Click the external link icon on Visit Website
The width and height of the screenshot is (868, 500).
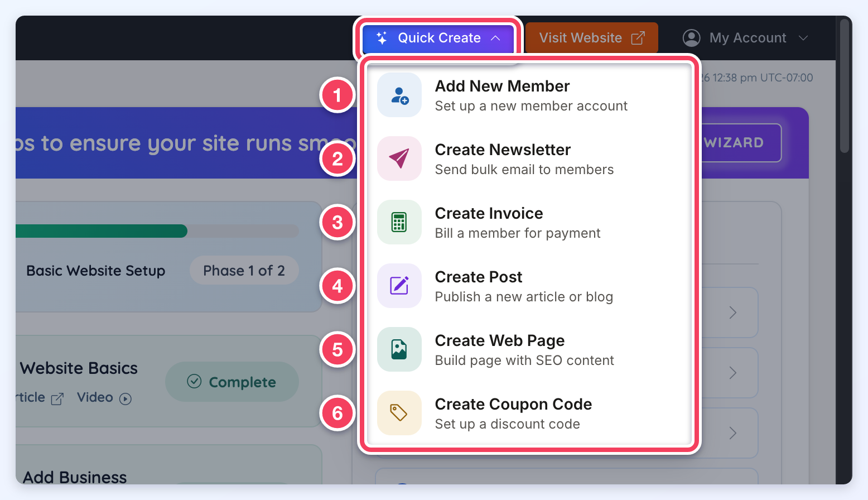(638, 38)
